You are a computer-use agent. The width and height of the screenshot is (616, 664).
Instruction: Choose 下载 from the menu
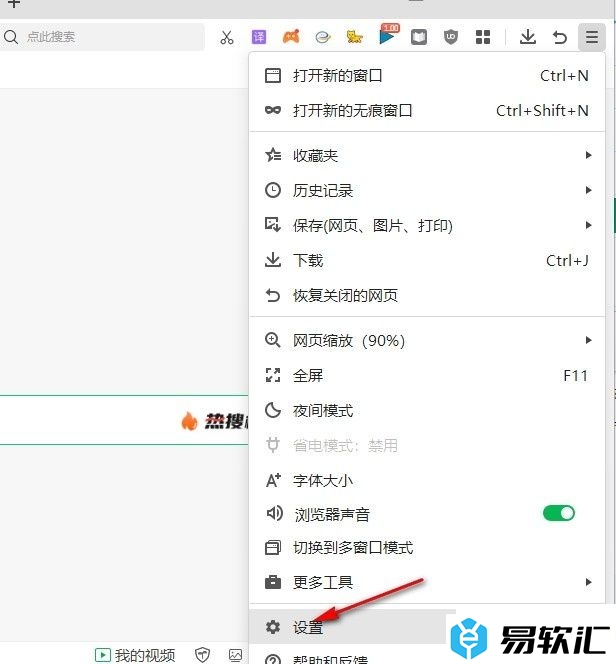coord(427,260)
